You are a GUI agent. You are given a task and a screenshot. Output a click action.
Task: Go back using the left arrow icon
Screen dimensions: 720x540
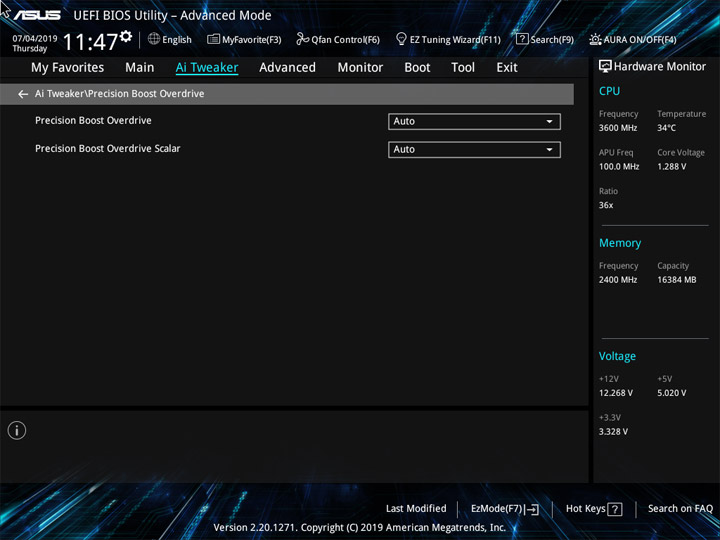pos(23,94)
